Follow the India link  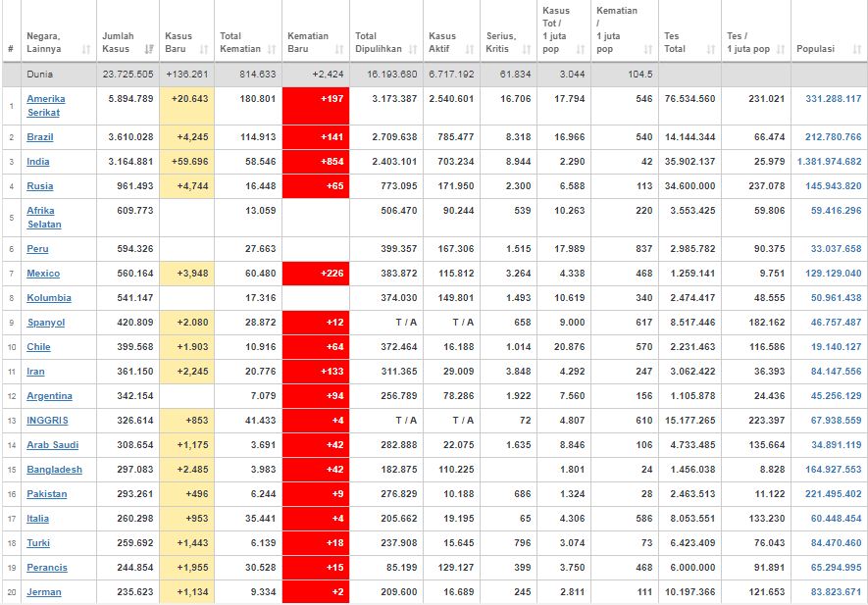37,161
